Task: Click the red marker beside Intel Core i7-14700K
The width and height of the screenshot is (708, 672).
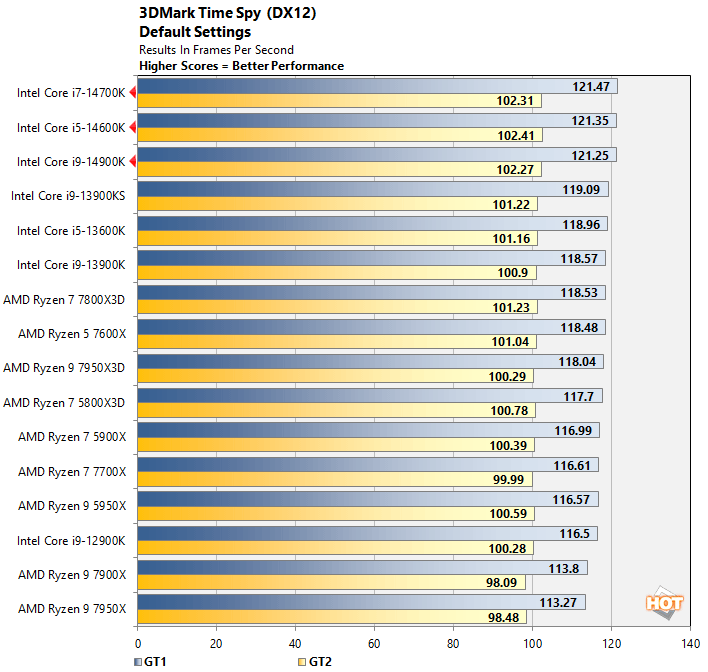Action: point(133,93)
